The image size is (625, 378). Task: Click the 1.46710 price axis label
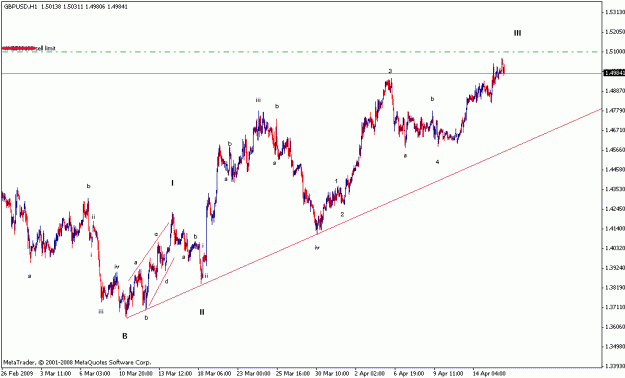pyautogui.click(x=615, y=130)
